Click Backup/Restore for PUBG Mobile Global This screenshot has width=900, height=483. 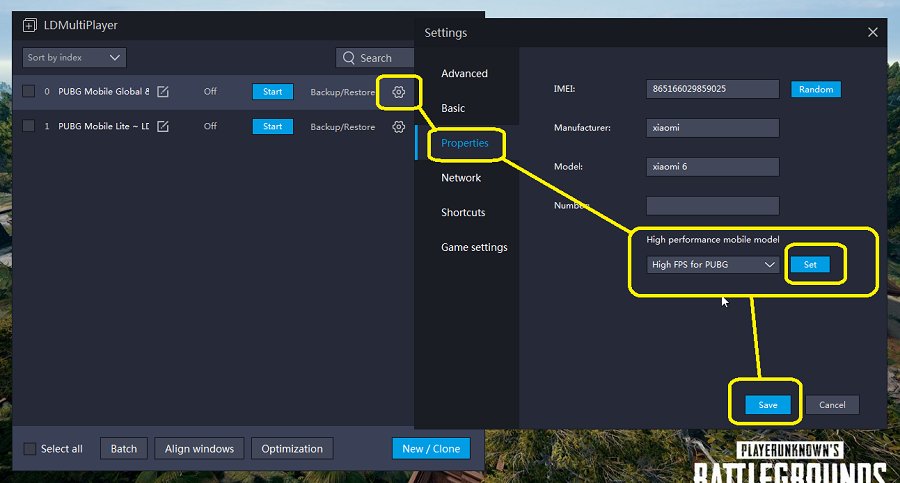coord(343,92)
